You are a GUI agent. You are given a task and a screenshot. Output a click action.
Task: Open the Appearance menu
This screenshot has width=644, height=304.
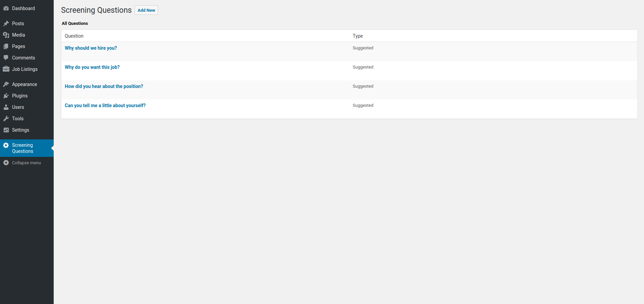click(x=24, y=84)
